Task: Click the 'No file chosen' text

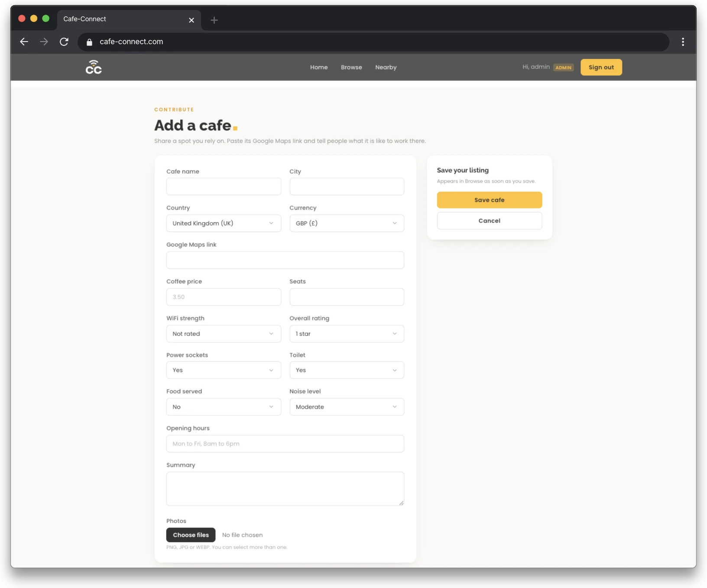Action: 242,535
